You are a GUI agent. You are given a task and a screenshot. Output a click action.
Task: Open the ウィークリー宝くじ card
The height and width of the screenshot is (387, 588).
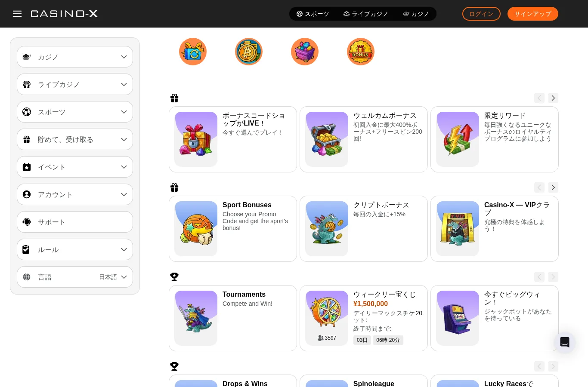pos(364,318)
